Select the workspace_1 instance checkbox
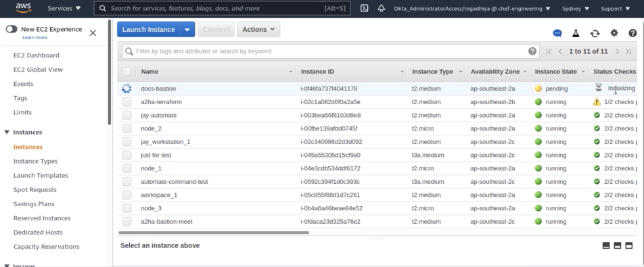This screenshot has width=644, height=267. click(127, 195)
